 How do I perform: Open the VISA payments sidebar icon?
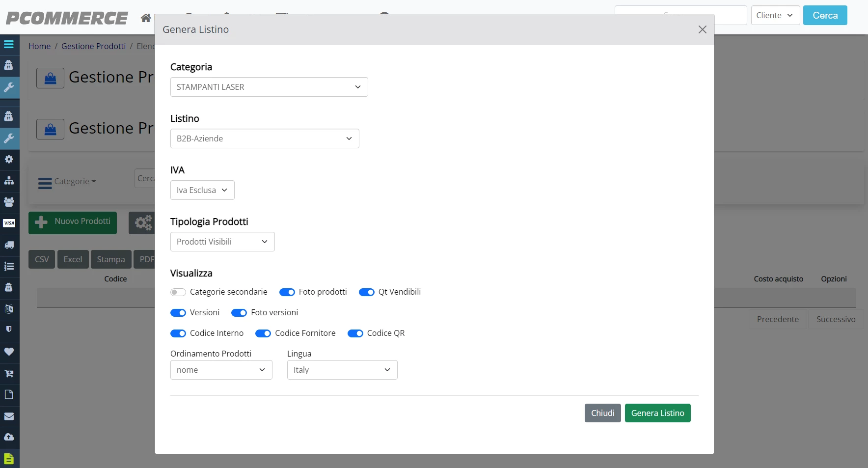click(x=9, y=223)
